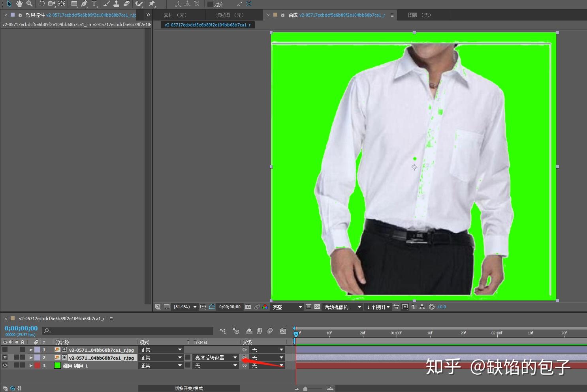Open the 亮度反转遮罩 track matte dropdown
The height and width of the screenshot is (392, 587).
(216, 358)
